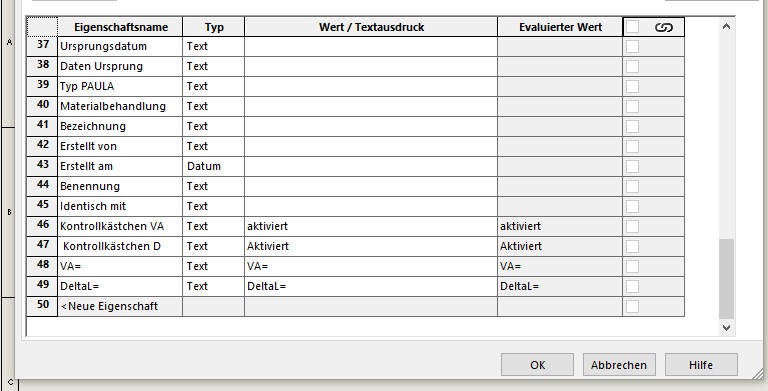Check link box in DeltaL= row

click(x=632, y=286)
